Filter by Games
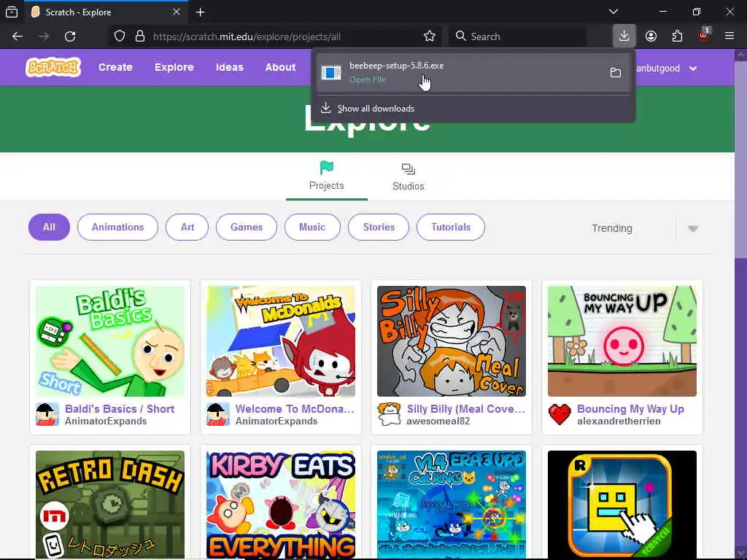The image size is (747, 560). (247, 227)
